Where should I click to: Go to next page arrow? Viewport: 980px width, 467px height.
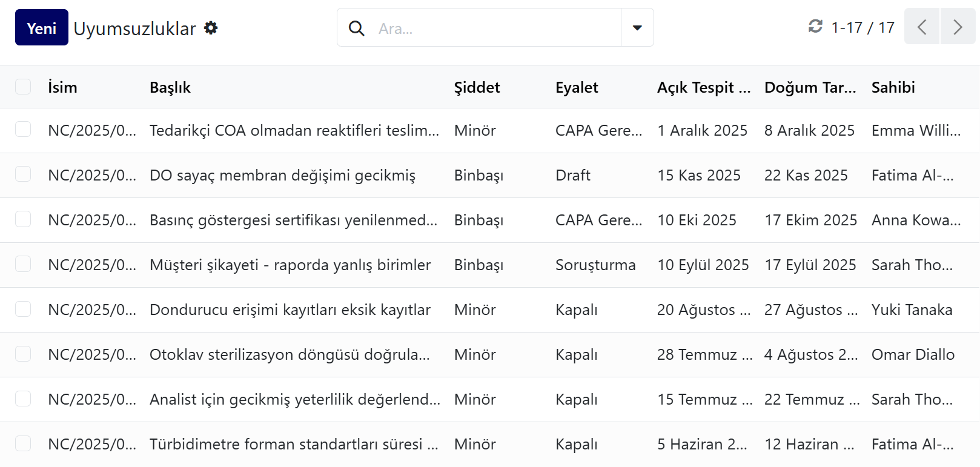point(958,27)
